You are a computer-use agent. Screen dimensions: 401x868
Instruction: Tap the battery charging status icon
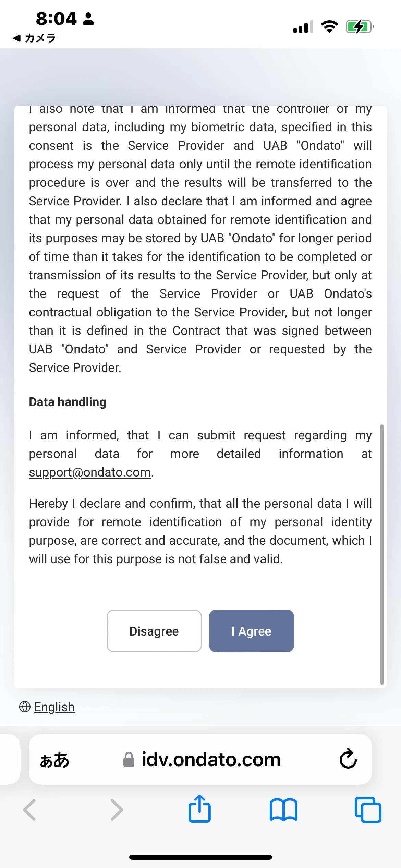pyautogui.click(x=360, y=26)
